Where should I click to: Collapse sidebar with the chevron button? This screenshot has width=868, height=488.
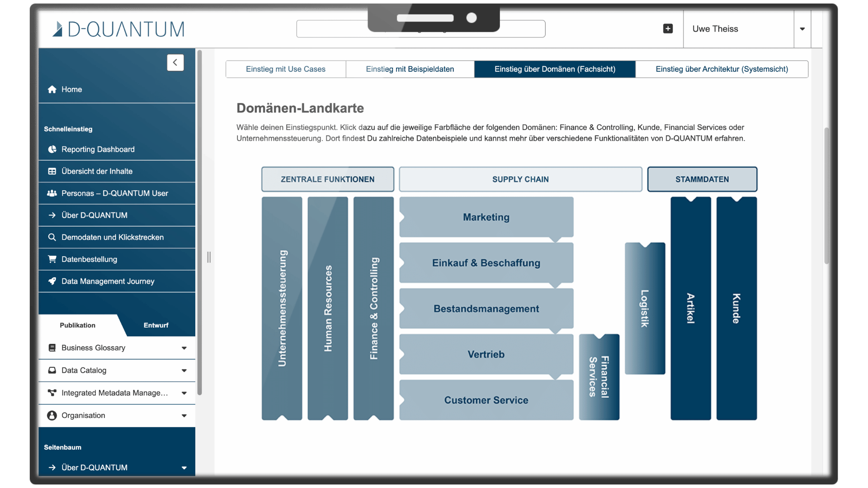(x=175, y=62)
